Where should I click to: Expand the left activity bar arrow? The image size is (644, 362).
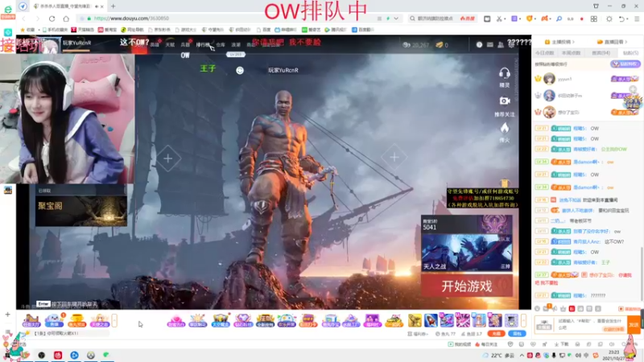pyautogui.click(x=114, y=320)
